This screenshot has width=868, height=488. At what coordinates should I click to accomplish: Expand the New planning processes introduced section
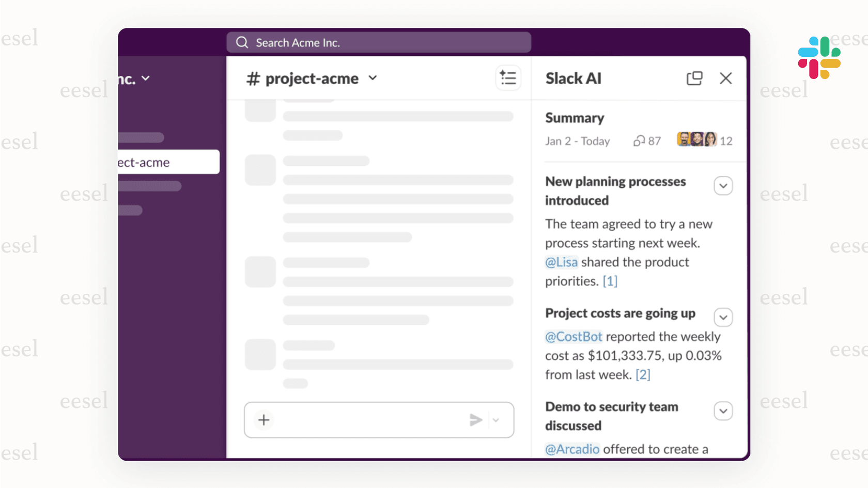pos(723,185)
